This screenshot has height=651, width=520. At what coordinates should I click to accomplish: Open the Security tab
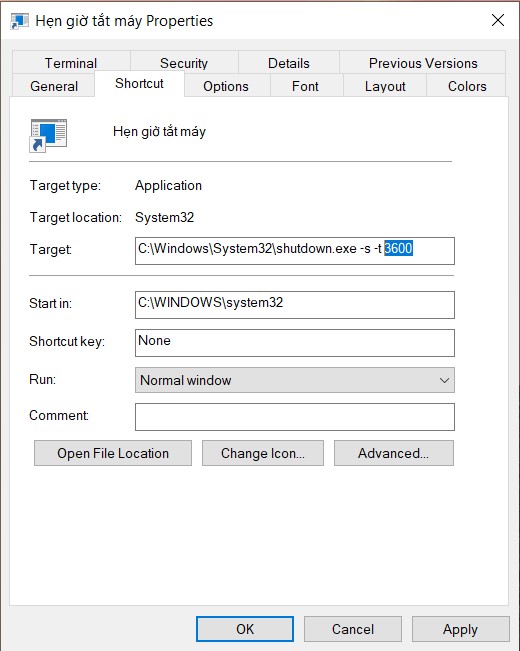(184, 63)
